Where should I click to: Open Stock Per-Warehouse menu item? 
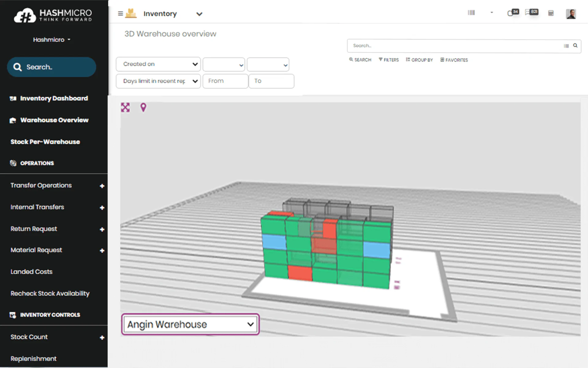(x=45, y=142)
